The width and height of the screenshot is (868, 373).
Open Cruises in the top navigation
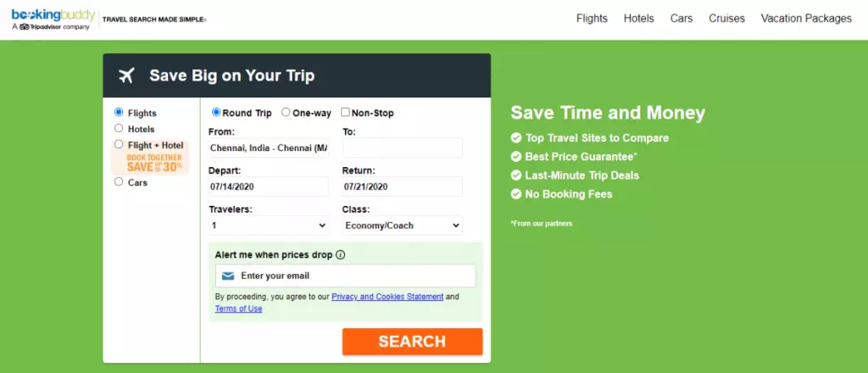[727, 19]
